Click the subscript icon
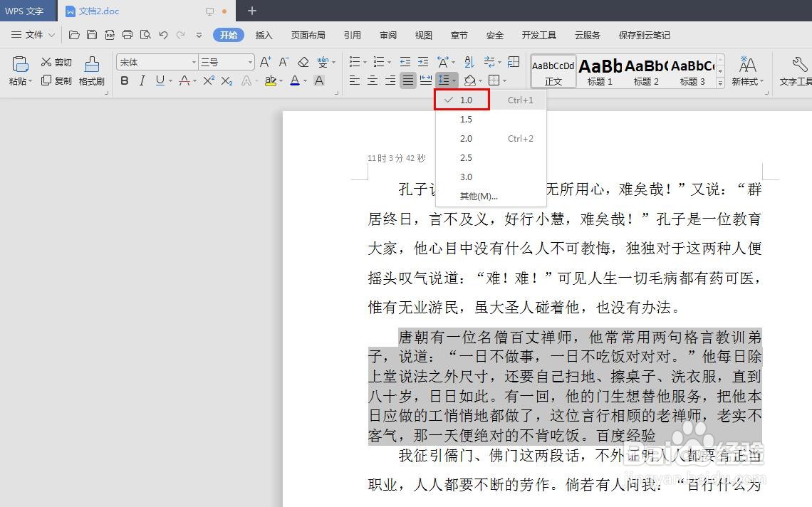The image size is (812, 507). pyautogui.click(x=227, y=80)
